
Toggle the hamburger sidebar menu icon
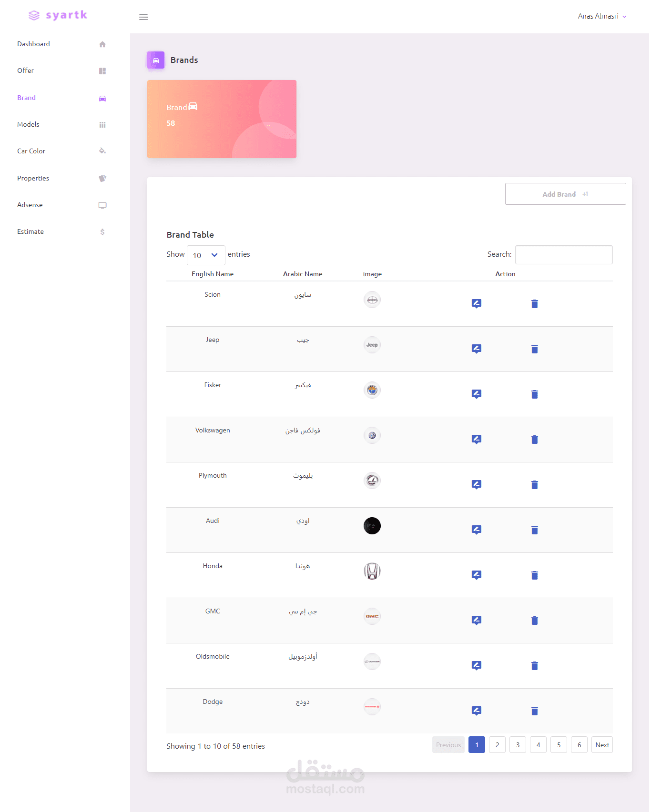pos(143,17)
